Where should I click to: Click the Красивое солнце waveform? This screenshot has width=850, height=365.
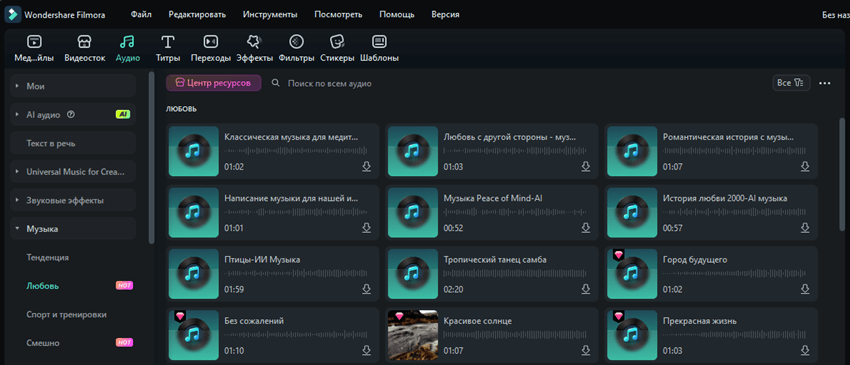coord(515,335)
